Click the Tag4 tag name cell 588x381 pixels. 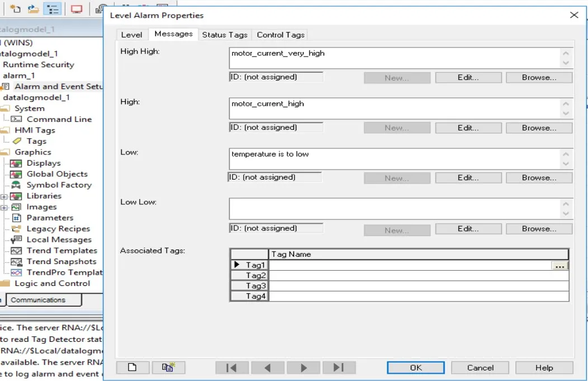tap(419, 296)
